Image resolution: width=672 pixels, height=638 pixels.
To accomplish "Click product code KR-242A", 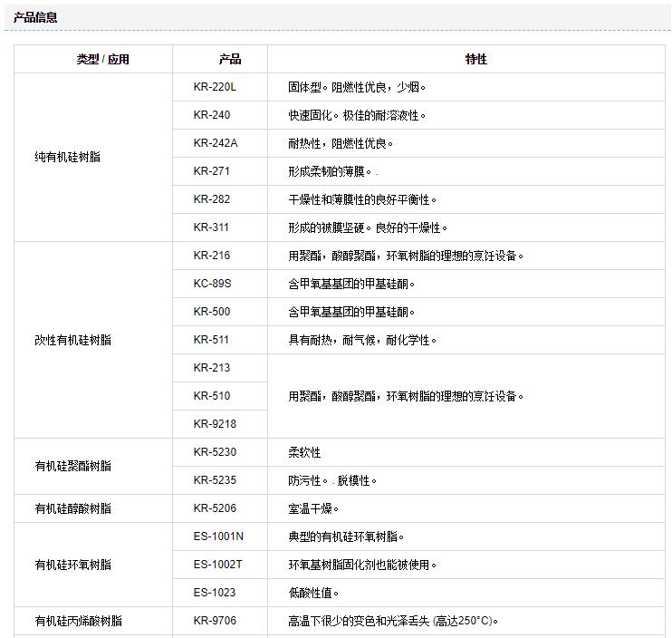I will (216, 143).
